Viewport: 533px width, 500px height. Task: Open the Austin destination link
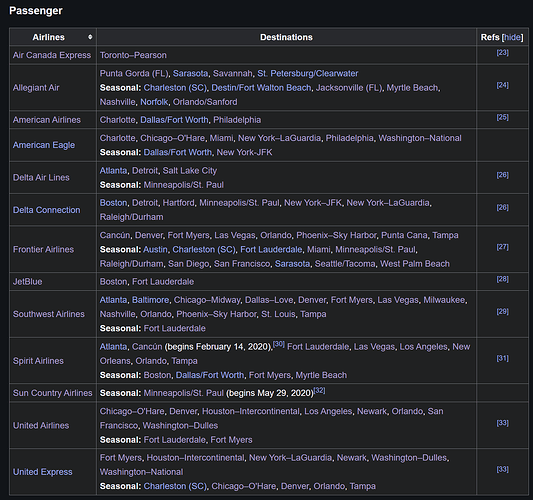point(155,249)
